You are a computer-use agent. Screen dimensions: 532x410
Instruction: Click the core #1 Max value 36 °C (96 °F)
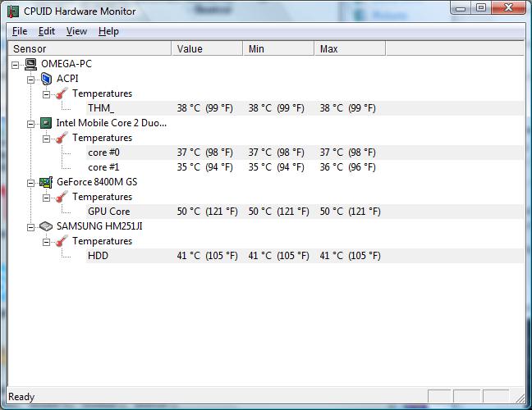tap(347, 167)
